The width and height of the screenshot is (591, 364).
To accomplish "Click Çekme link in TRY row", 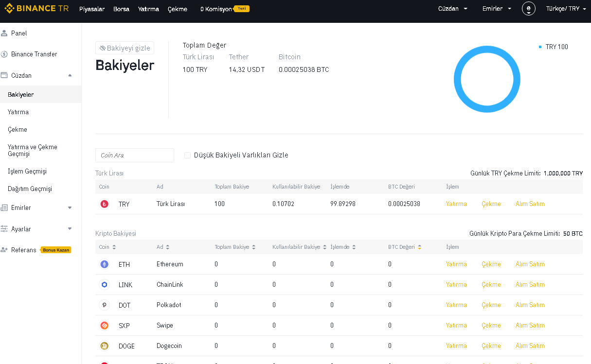I will click(x=491, y=204).
